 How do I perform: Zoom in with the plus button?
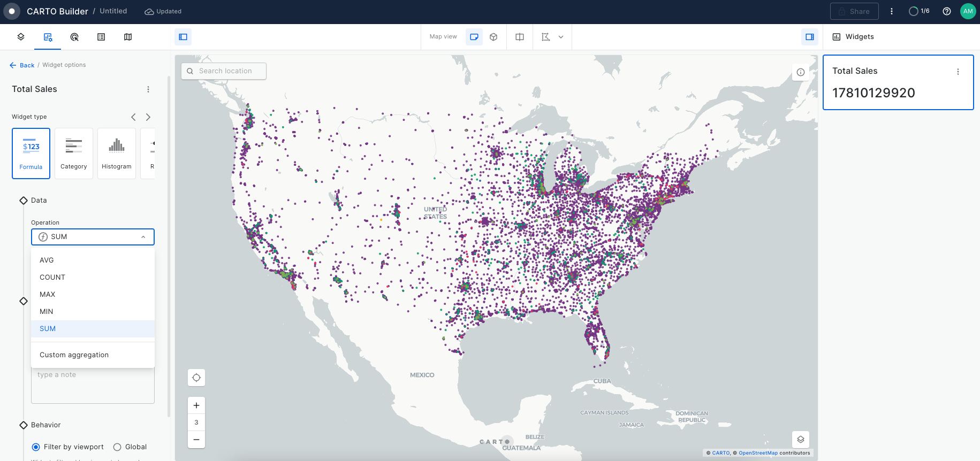196,405
